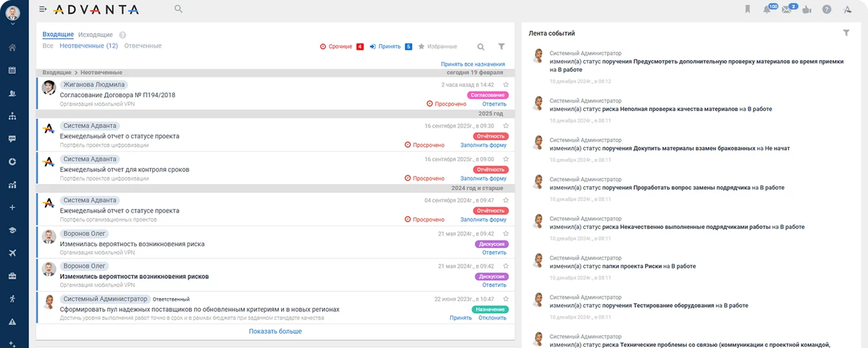Select the Отвеченные tab

143,46
